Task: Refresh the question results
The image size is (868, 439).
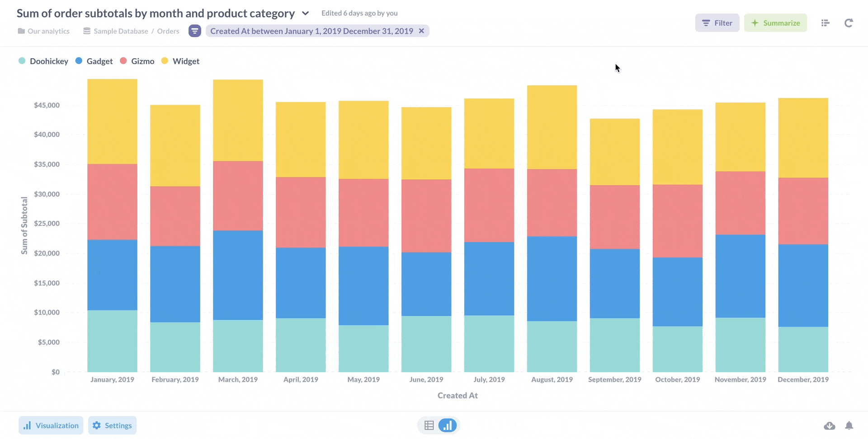Action: click(x=849, y=23)
